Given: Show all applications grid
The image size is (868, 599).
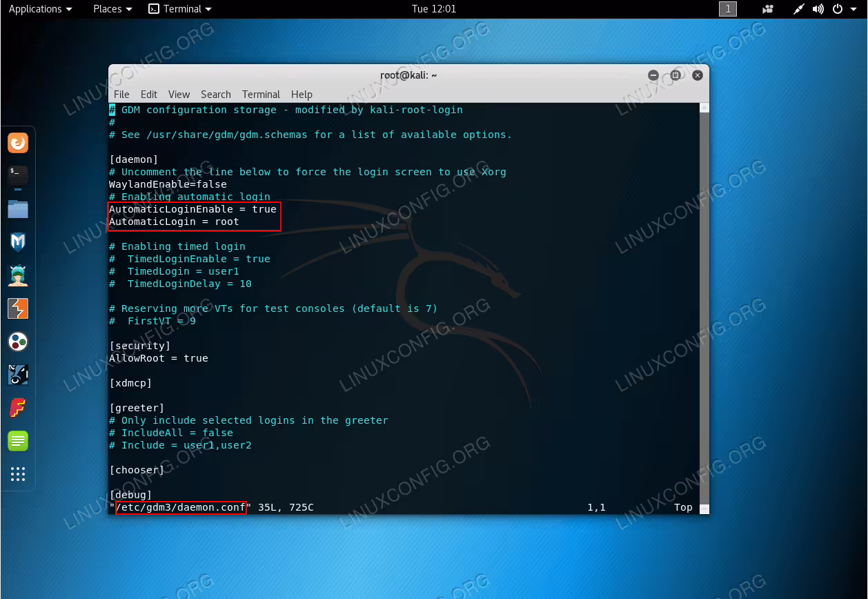Looking at the screenshot, I should click(18, 473).
